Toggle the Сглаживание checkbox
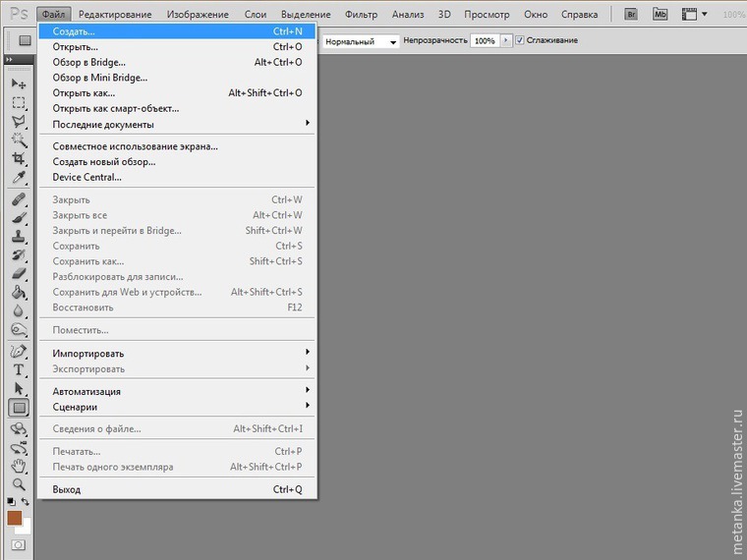The height and width of the screenshot is (560, 747). click(520, 41)
